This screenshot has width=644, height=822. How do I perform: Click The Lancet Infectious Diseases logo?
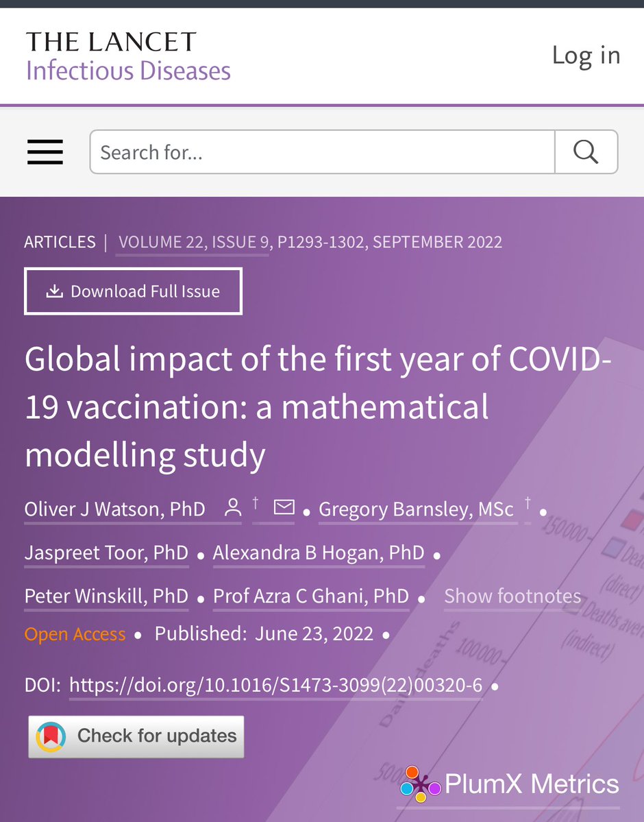128,56
